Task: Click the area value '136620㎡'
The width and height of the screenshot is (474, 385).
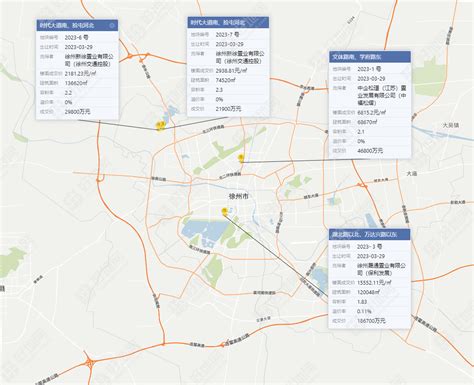Action: coord(76,83)
